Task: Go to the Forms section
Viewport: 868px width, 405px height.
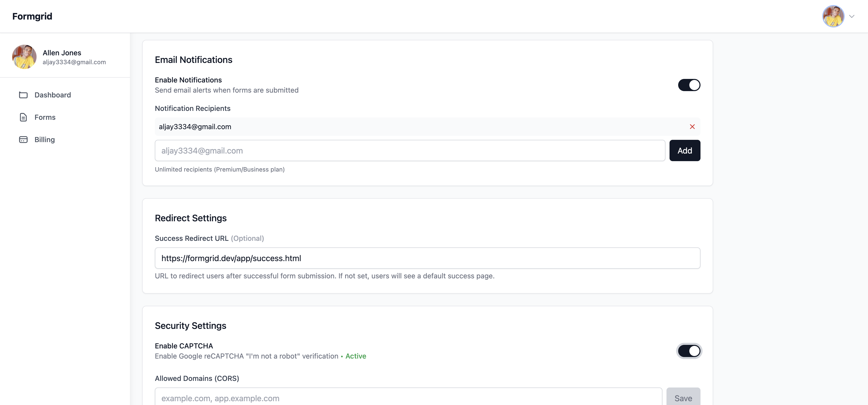Action: point(45,117)
